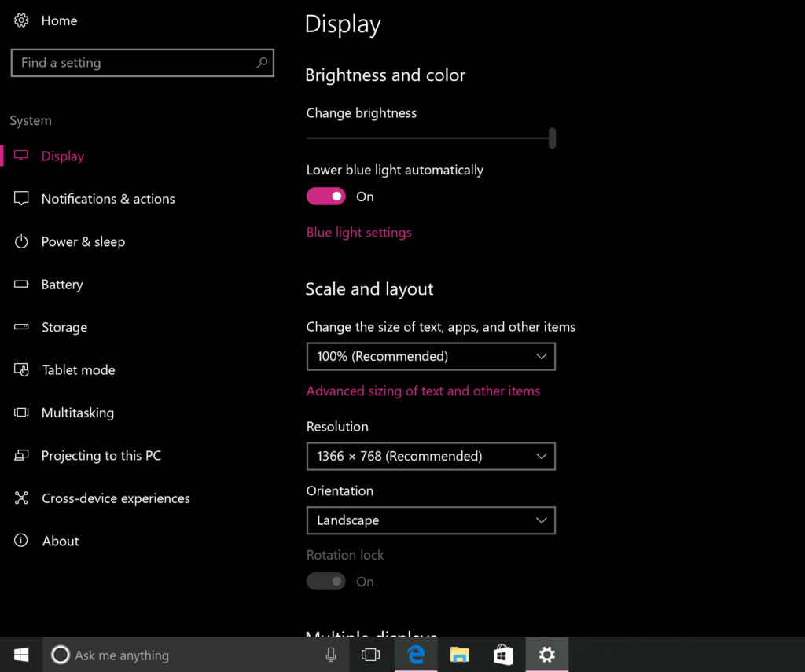
Task: Open the Windows Start menu
Action: (21, 655)
